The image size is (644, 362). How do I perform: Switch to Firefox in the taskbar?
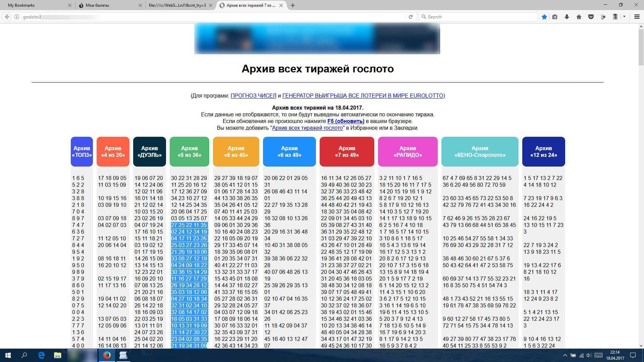click(107, 355)
